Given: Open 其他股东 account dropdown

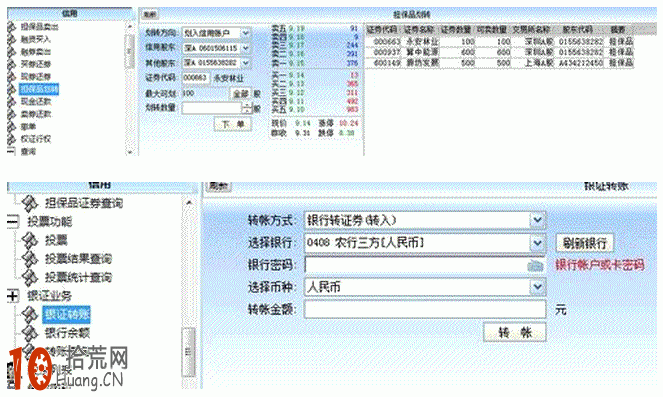Looking at the screenshot, I should pos(246,63).
